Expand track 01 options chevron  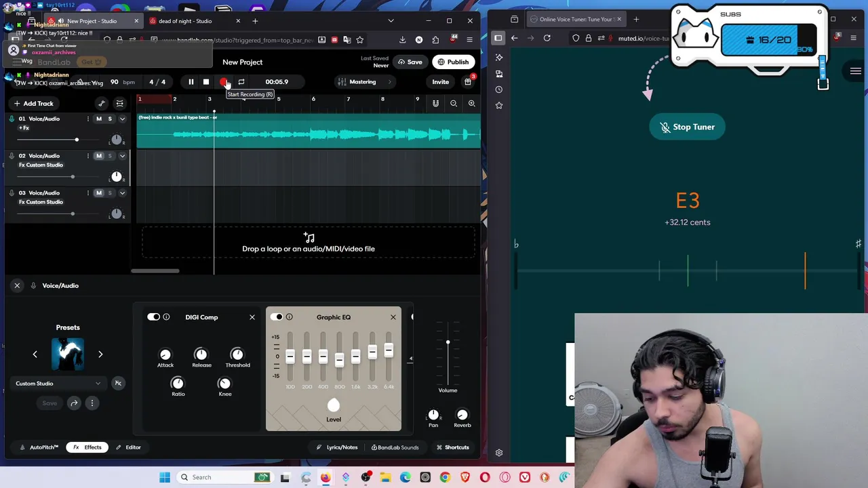pyautogui.click(x=122, y=119)
